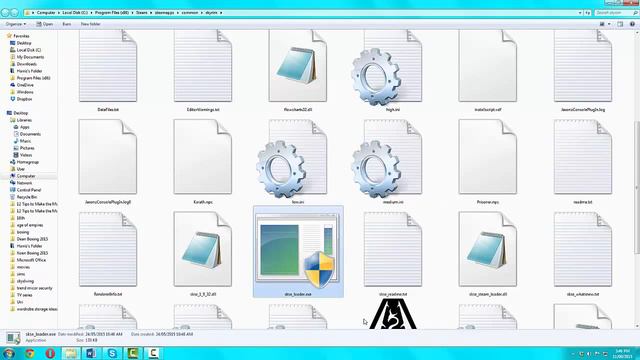Viewport: 640px width, 360px height.
Task: Launch Google Chrome from the taskbar
Action: click(30, 353)
